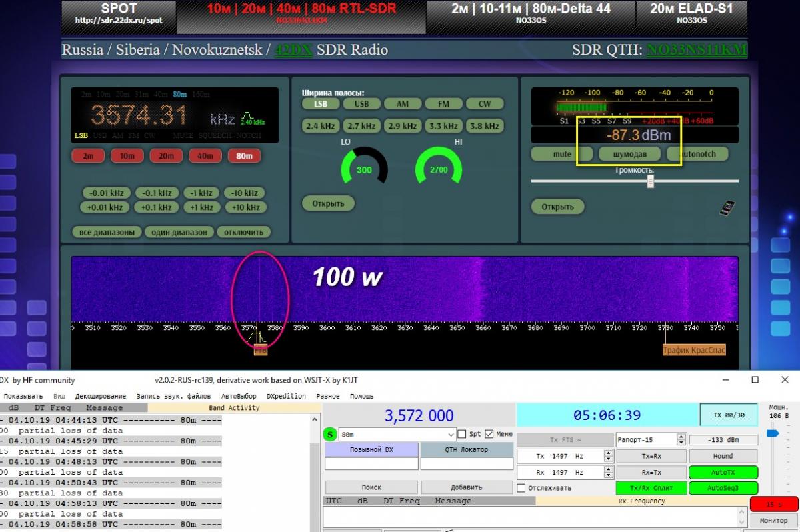Click the mobile phone icon
Screen dimensions: 800x532
tap(727, 207)
